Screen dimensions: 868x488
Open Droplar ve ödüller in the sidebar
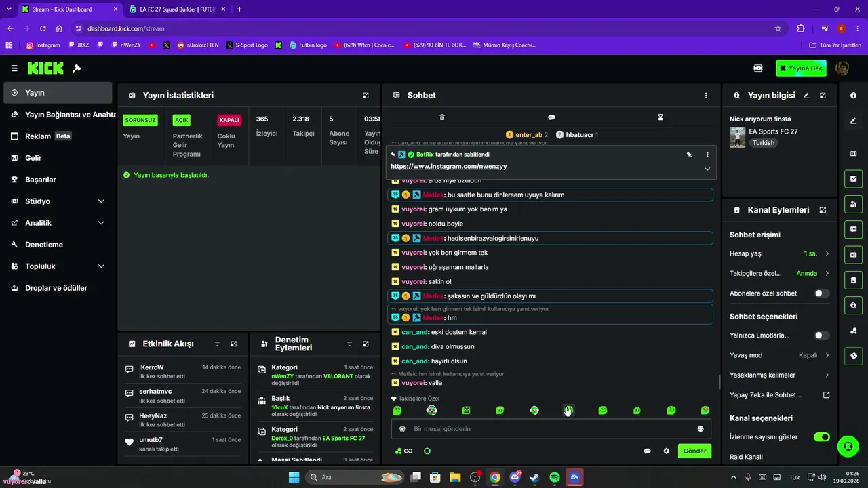tap(58, 288)
